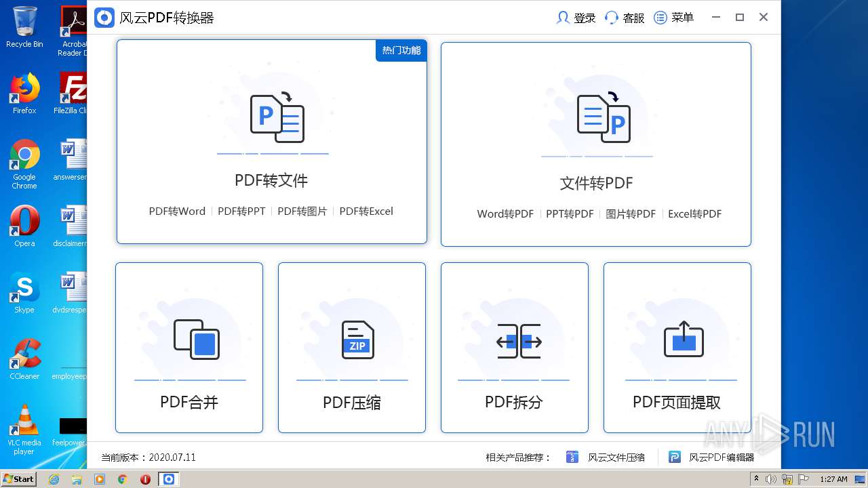Choose PDF转图片 option

302,211
